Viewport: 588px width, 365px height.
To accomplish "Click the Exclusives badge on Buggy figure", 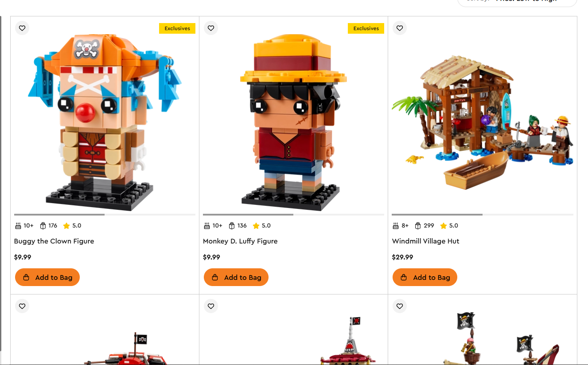I will [x=177, y=28].
